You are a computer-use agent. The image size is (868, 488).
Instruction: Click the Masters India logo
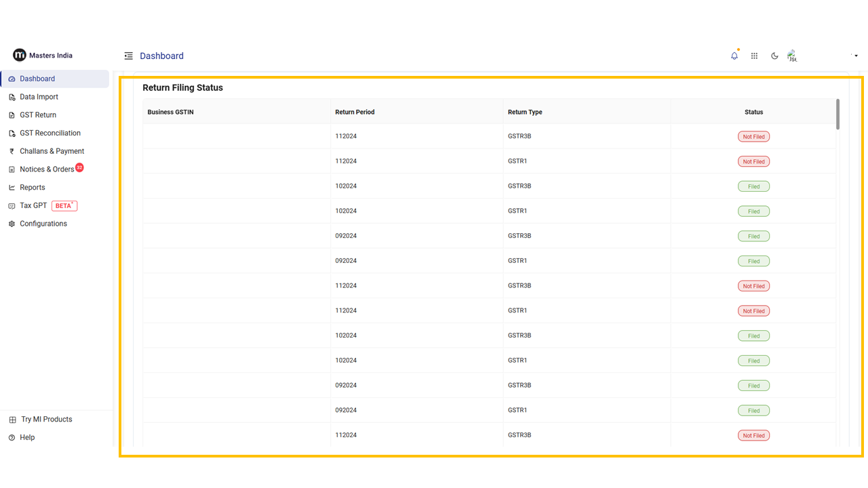tap(20, 56)
